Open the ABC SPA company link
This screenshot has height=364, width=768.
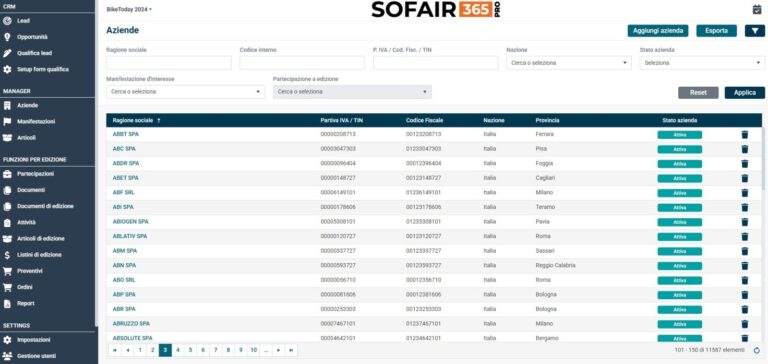(124, 149)
